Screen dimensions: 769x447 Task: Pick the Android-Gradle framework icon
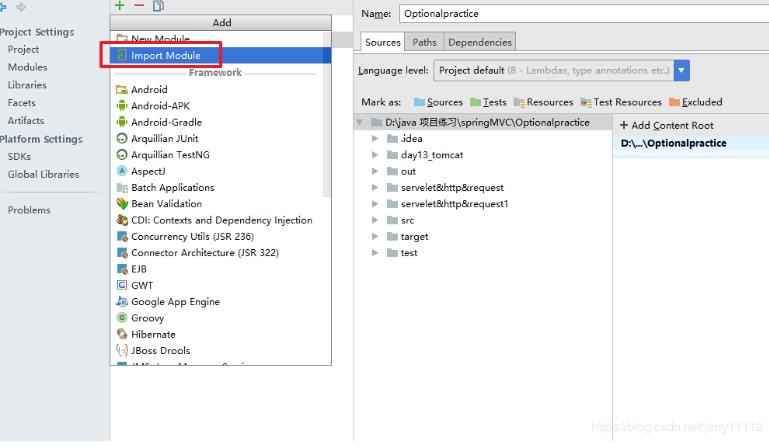(122, 122)
